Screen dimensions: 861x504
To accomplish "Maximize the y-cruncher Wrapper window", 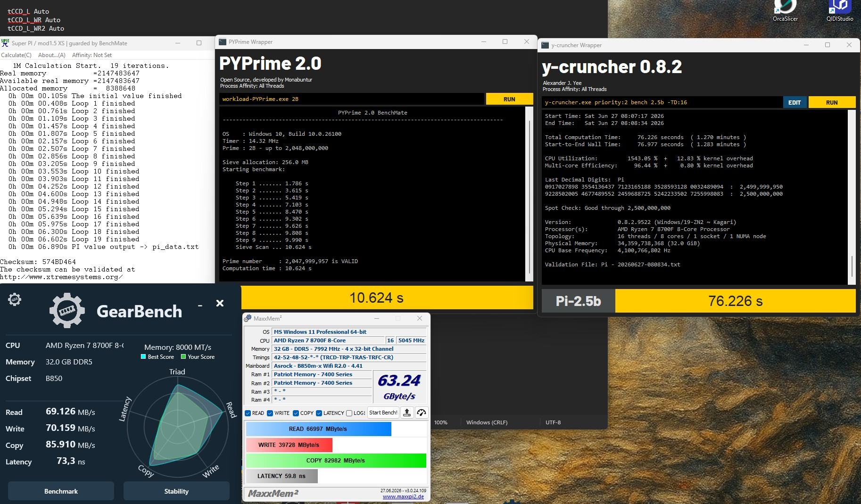I will point(828,45).
